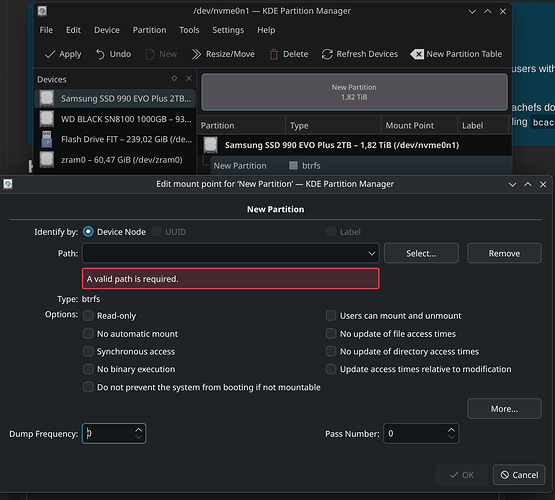Image resolution: width=555 pixels, height=500 pixels.
Task: Click the Apply checkmark toolbar icon
Action: pyautogui.click(x=50, y=54)
